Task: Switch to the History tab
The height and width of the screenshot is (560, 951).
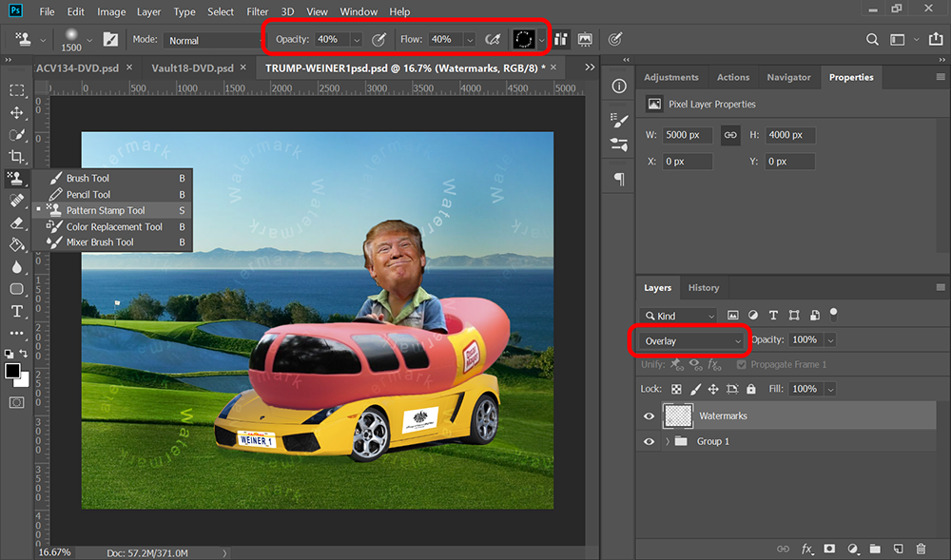Action: pos(704,287)
